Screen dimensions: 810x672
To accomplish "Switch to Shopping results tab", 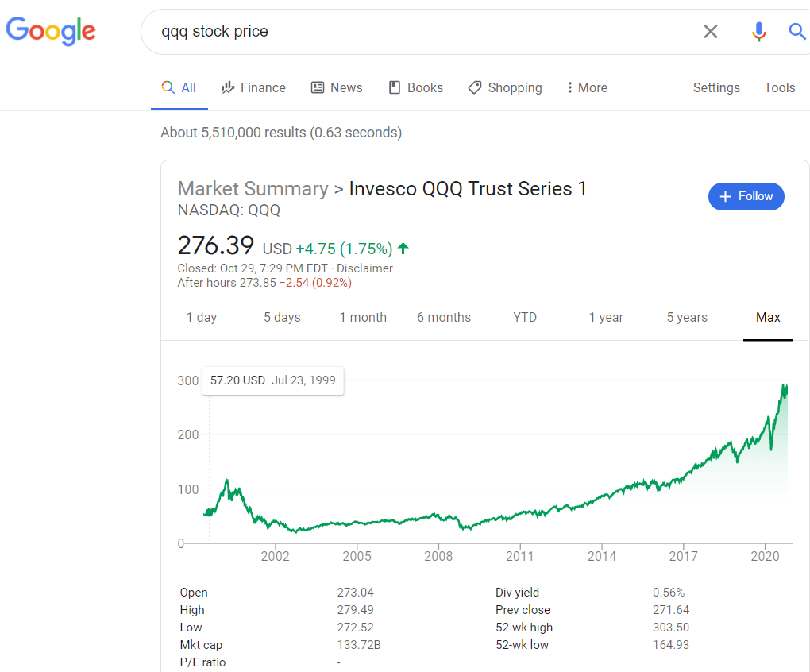I will (505, 88).
